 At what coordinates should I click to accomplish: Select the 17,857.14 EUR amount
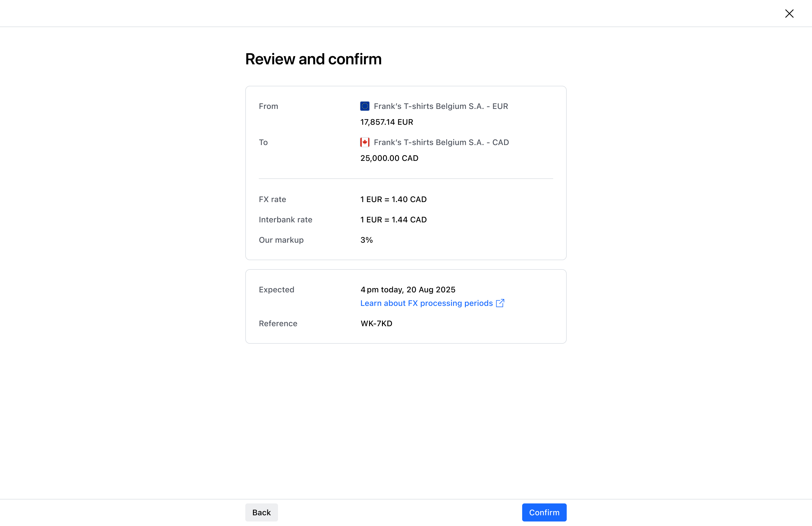coord(387,122)
